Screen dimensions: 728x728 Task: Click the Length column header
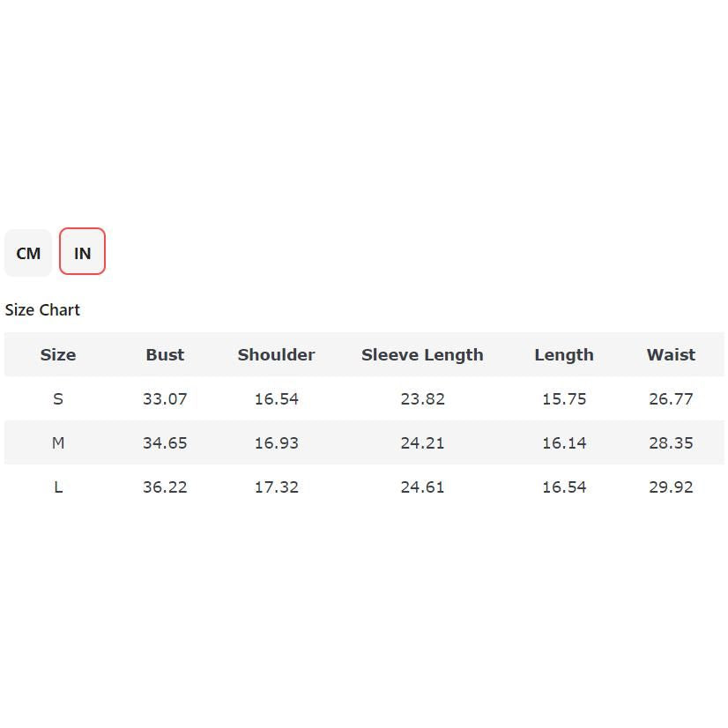click(563, 355)
